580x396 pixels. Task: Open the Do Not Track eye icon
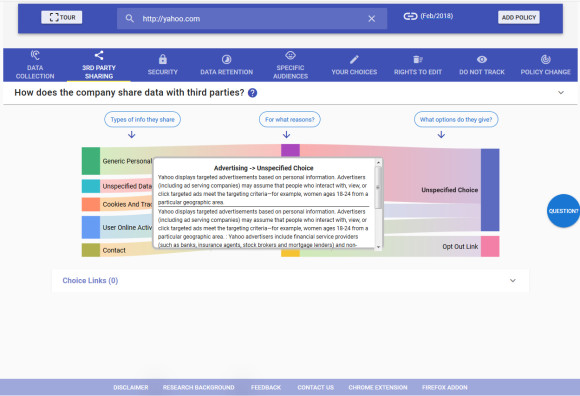point(482,59)
